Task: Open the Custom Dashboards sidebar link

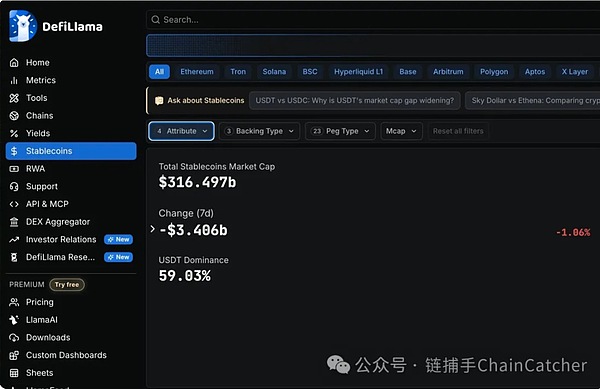Action: 71,355
